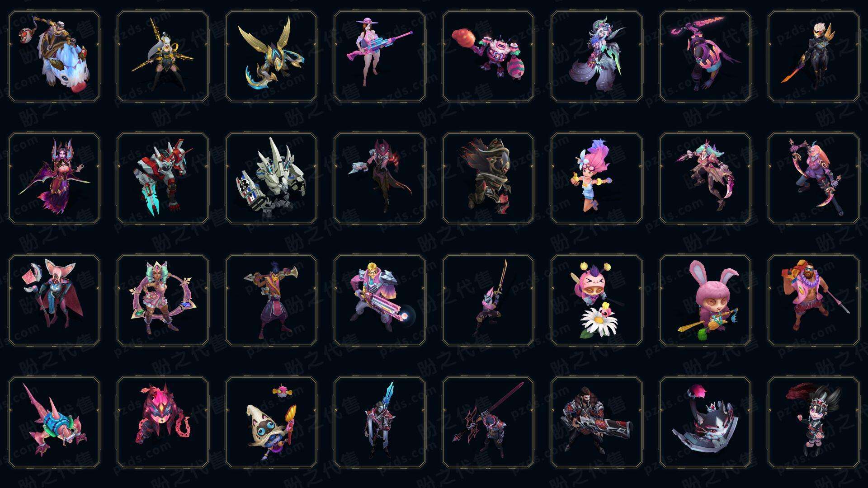Choose the bearded man in pink floral shirt
The image size is (868, 488).
tap(814, 300)
